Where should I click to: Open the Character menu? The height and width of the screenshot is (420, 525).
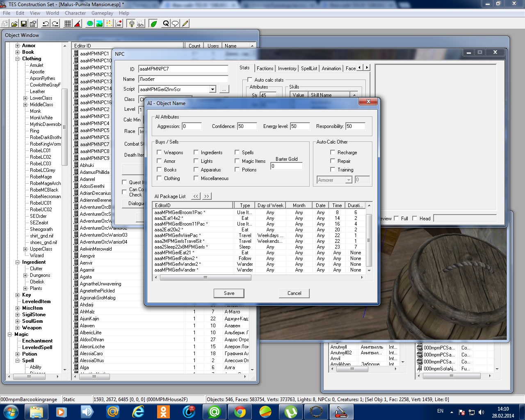click(x=75, y=13)
